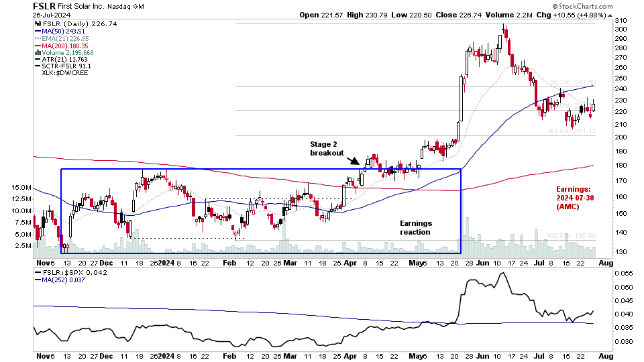Open the StockCharts.com copyright link

pyautogui.click(x=582, y=6)
